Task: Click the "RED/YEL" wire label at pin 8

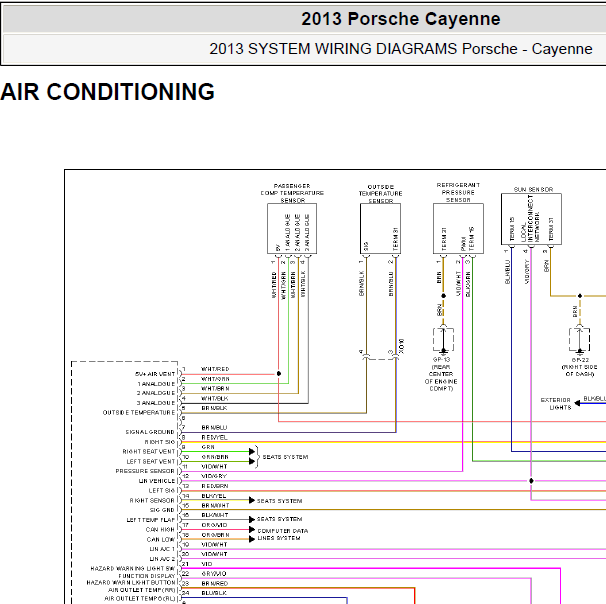Action: pos(214,437)
